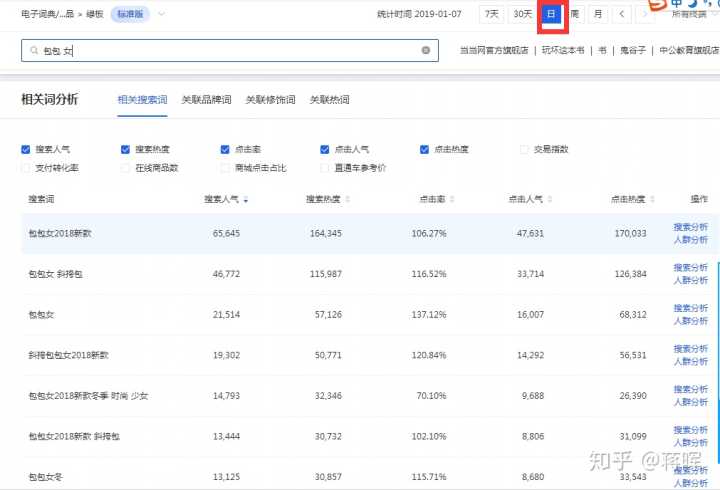Image resolution: width=720 pixels, height=490 pixels.
Task: Clear the search box text
Action: click(x=426, y=50)
